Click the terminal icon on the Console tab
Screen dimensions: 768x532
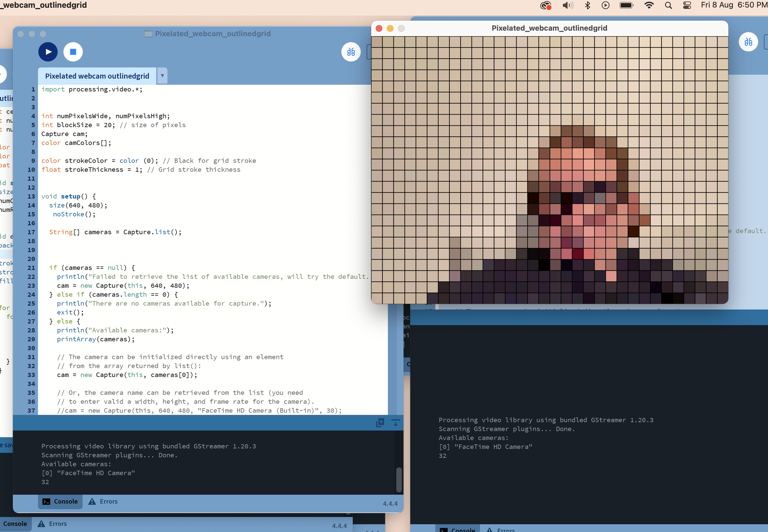tap(46, 501)
